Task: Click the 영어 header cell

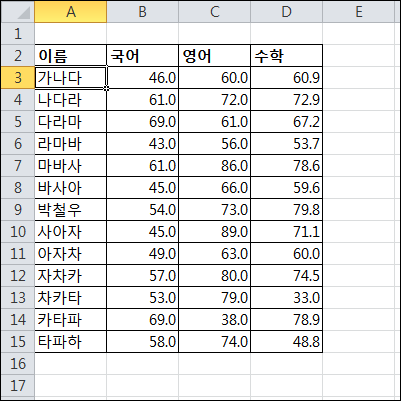Action: 215,56
